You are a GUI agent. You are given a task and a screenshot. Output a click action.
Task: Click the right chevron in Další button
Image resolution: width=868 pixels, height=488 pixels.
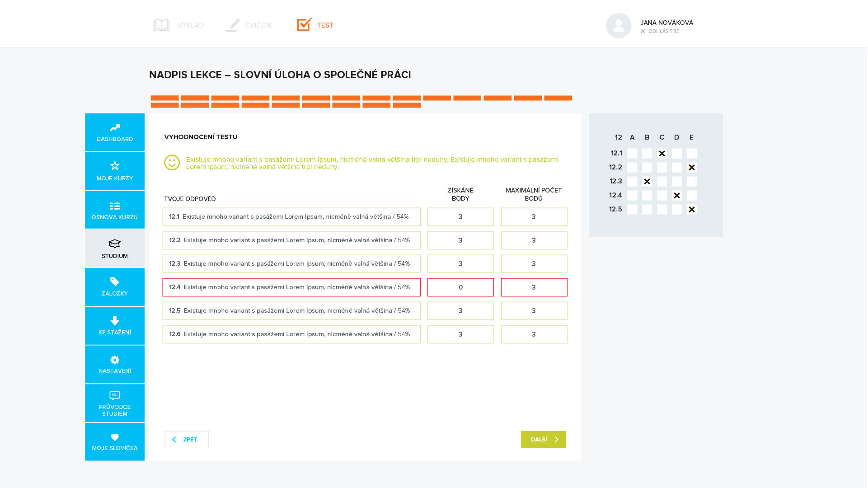(x=556, y=440)
